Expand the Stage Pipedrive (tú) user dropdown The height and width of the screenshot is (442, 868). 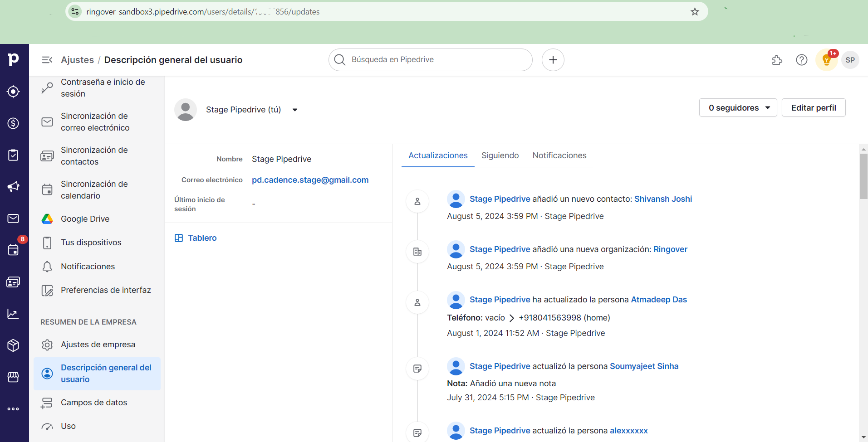point(295,110)
